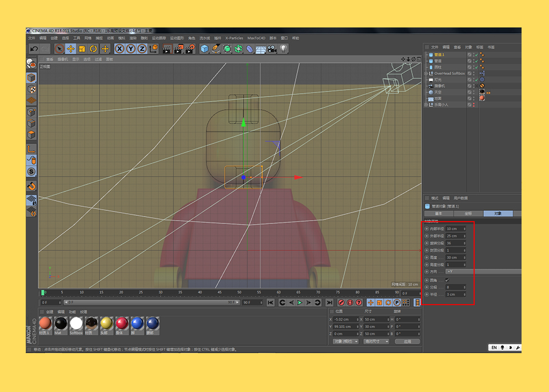Click the Record keyframe red button
Screen dimensions: 549x392
click(x=341, y=303)
